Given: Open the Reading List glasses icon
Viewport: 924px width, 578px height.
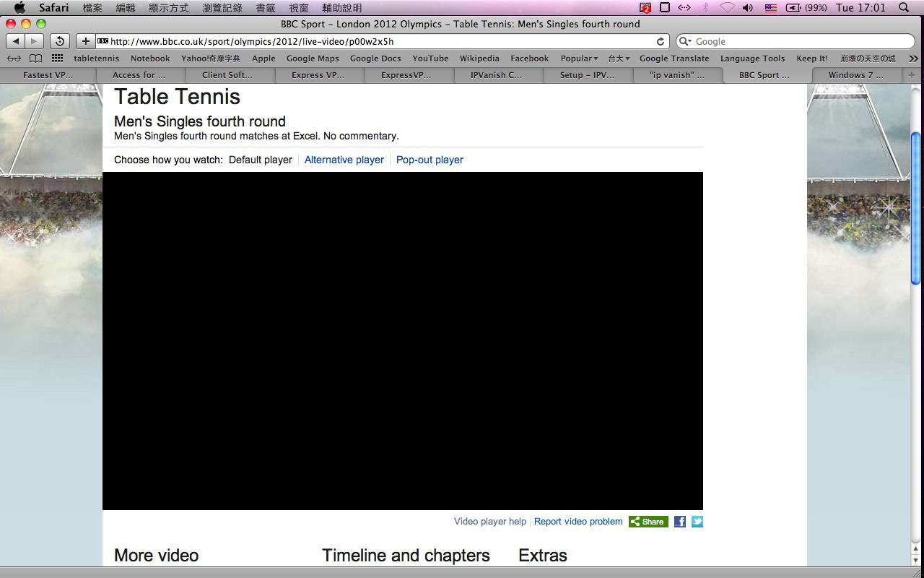Looking at the screenshot, I should click(14, 59).
